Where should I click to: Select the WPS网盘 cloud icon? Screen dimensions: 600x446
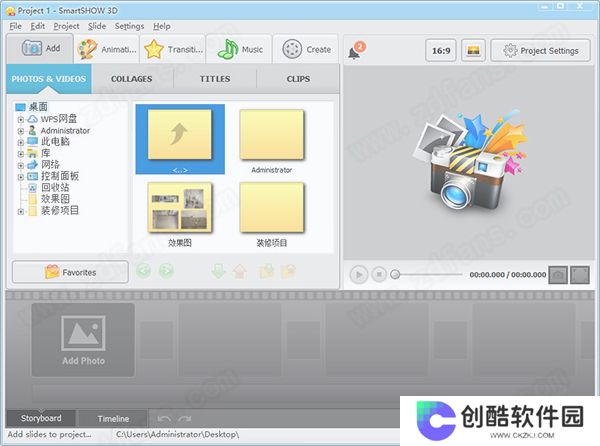click(33, 119)
